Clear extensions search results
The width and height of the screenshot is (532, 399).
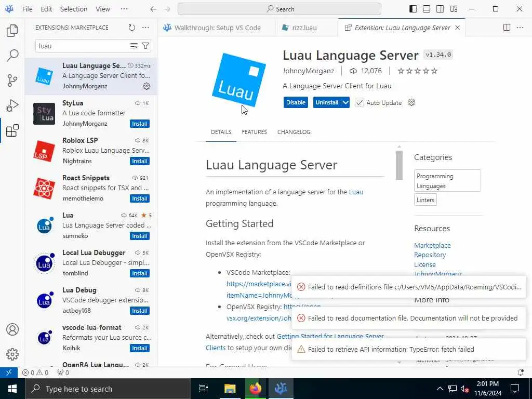tap(134, 46)
